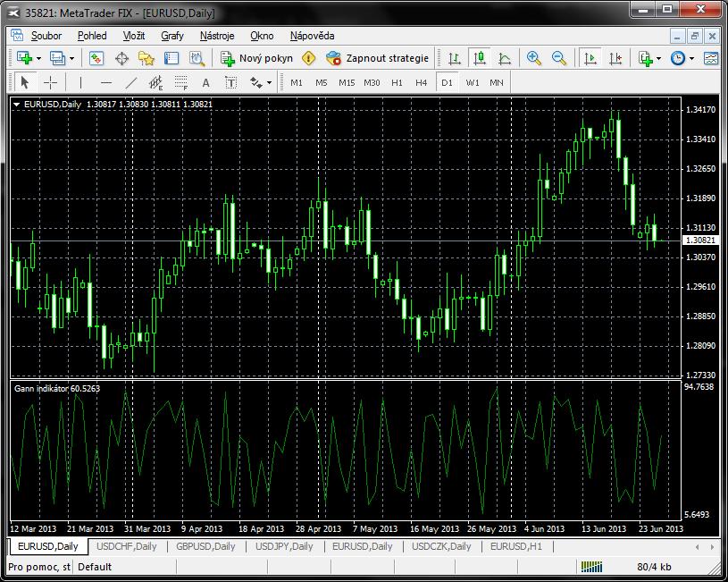Select the cursor arrow tool
This screenshot has height=582, width=728.
(25, 83)
